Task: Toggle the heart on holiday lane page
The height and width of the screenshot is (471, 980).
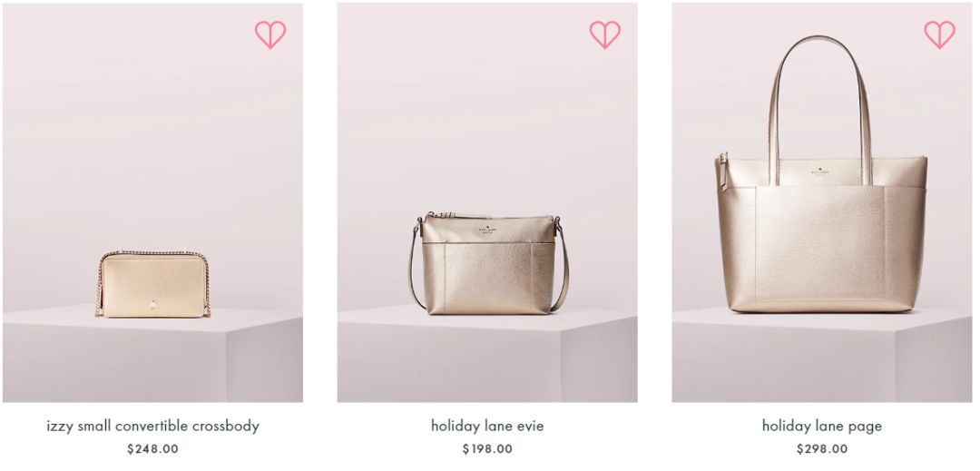Action: click(x=939, y=34)
